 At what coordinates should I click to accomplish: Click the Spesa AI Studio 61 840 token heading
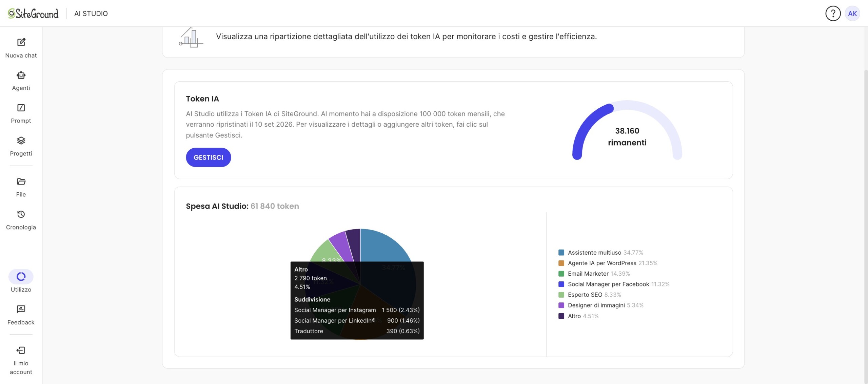point(242,206)
